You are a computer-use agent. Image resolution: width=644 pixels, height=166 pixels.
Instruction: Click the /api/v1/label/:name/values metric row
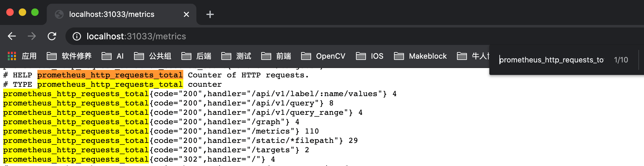click(x=200, y=94)
